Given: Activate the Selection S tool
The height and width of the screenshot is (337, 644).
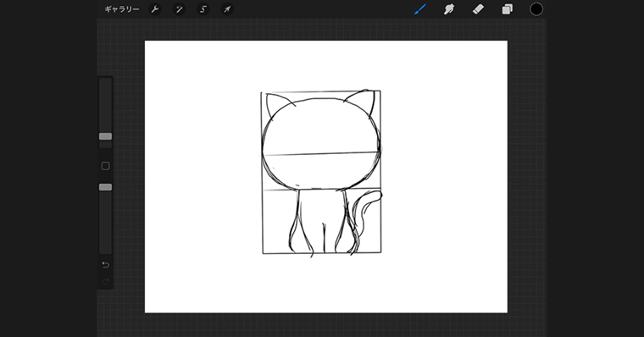Looking at the screenshot, I should [203, 9].
